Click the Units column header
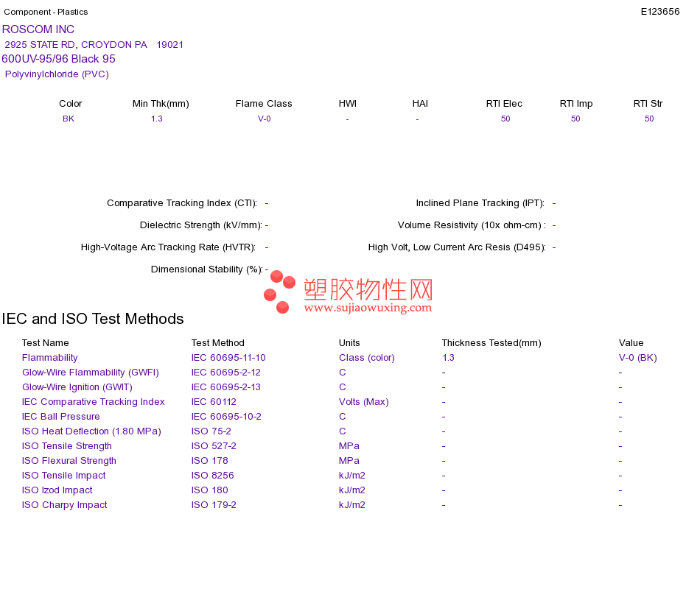Image resolution: width=700 pixels, height=589 pixels. click(349, 342)
